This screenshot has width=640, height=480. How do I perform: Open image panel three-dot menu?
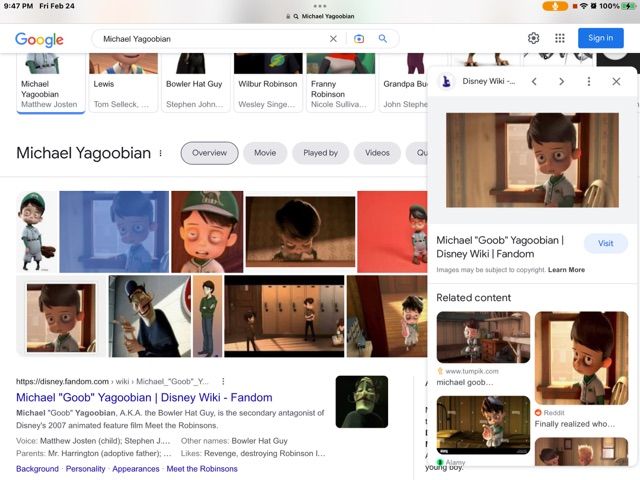pos(589,82)
